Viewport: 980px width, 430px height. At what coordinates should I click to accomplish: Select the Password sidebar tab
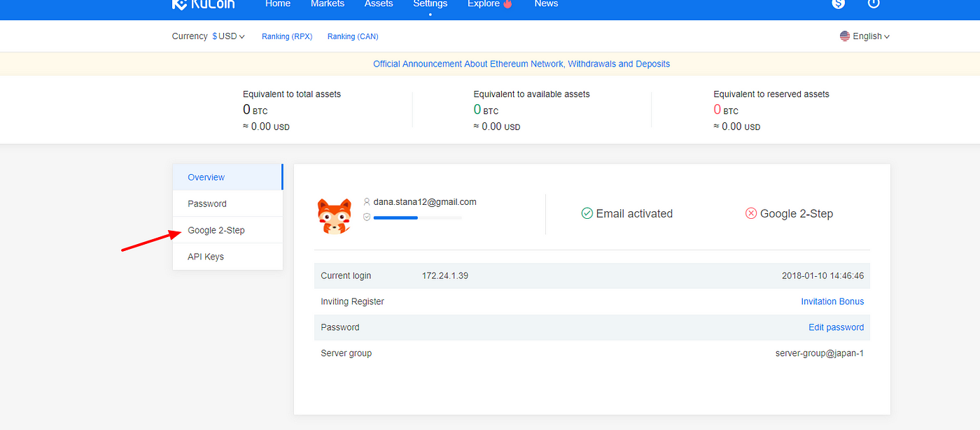coord(227,203)
